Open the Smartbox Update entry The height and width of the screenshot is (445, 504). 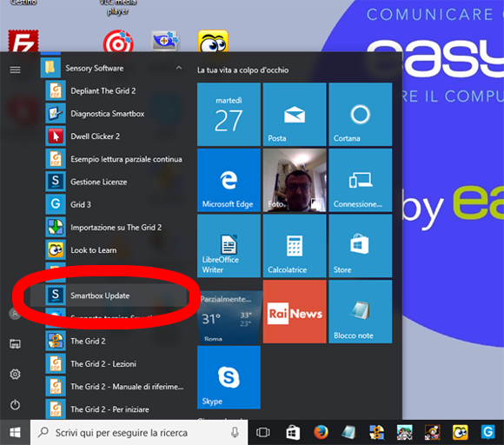109,296
